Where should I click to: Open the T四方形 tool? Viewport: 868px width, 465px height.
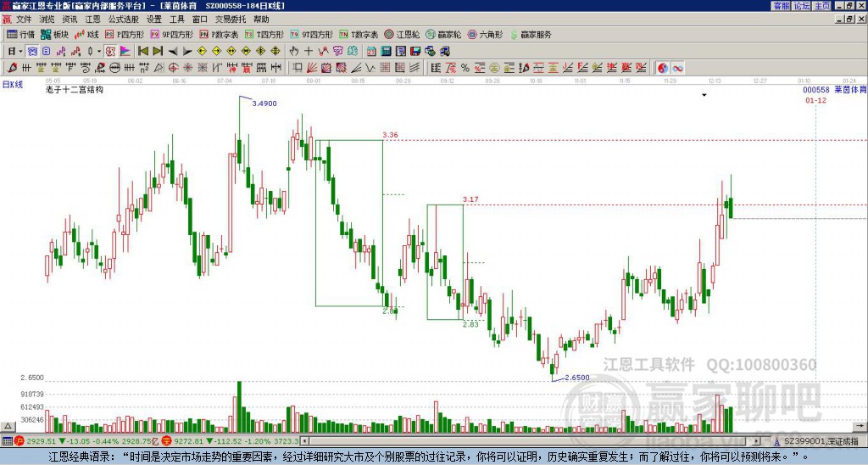[x=264, y=34]
